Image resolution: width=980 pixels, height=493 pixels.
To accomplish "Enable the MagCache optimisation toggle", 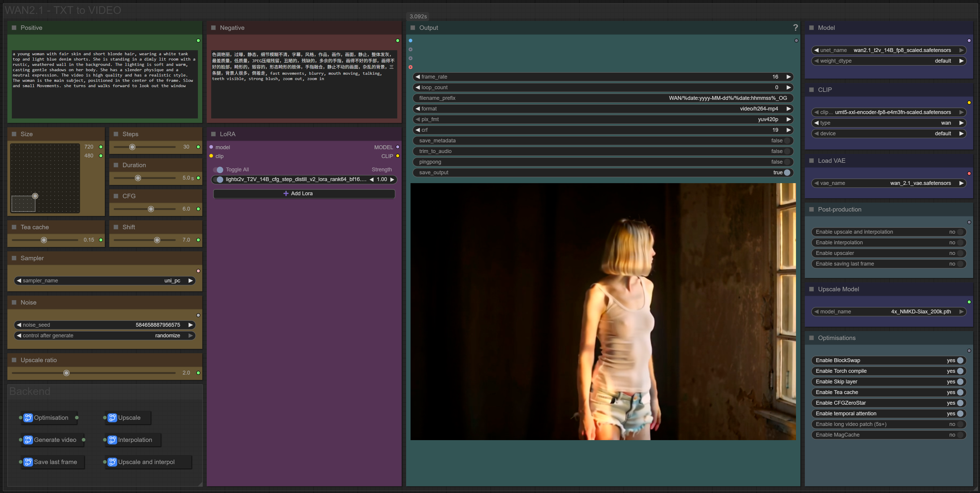I will click(960, 435).
